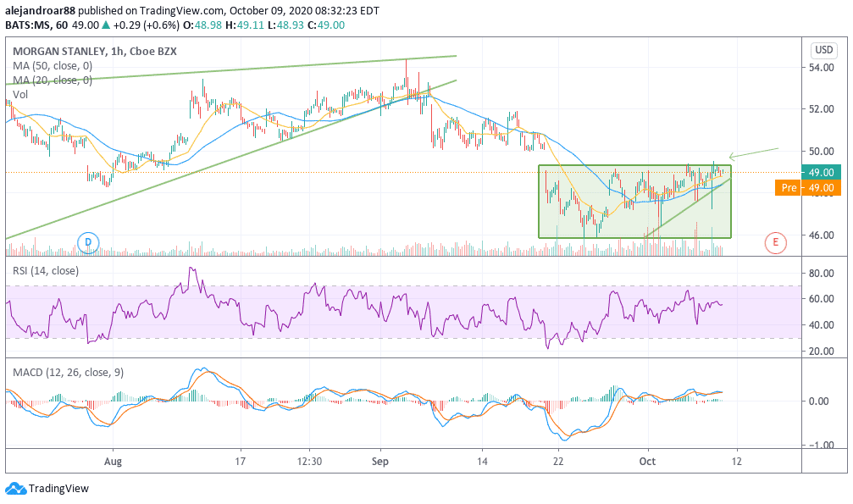Image resolution: width=853 pixels, height=504 pixels.
Task: Click the 20.00 RSI axis label
Action: tap(821, 351)
